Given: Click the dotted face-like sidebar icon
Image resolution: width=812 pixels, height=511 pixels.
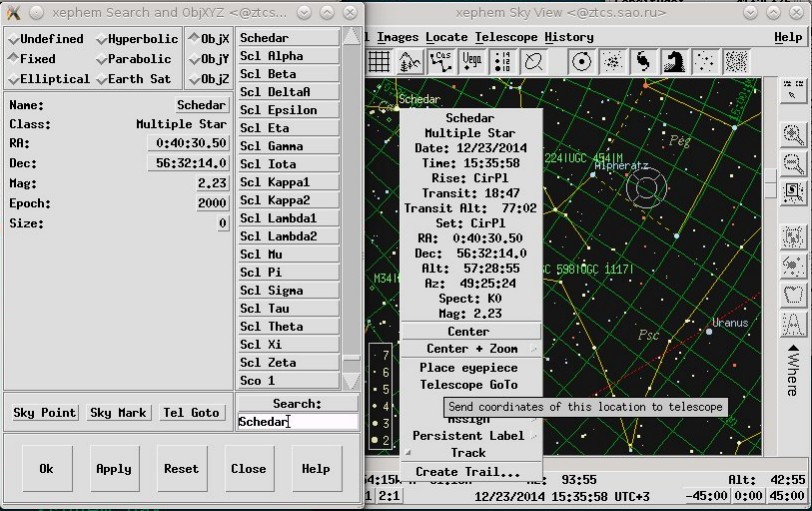Looking at the screenshot, I should click(793, 238).
